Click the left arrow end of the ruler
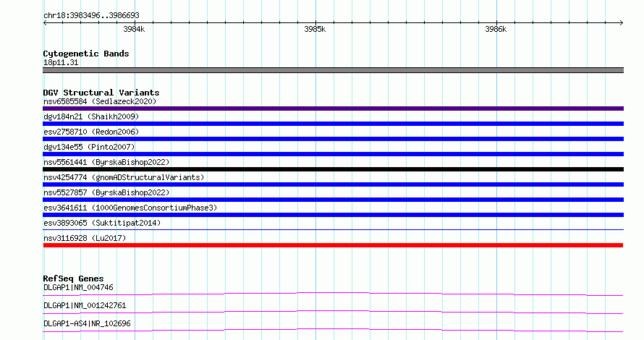This screenshot has height=340, width=644. 45,23
